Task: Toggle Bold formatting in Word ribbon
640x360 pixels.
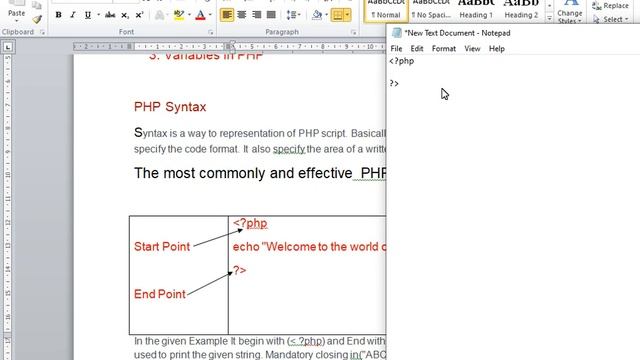Action: [x=58, y=15]
